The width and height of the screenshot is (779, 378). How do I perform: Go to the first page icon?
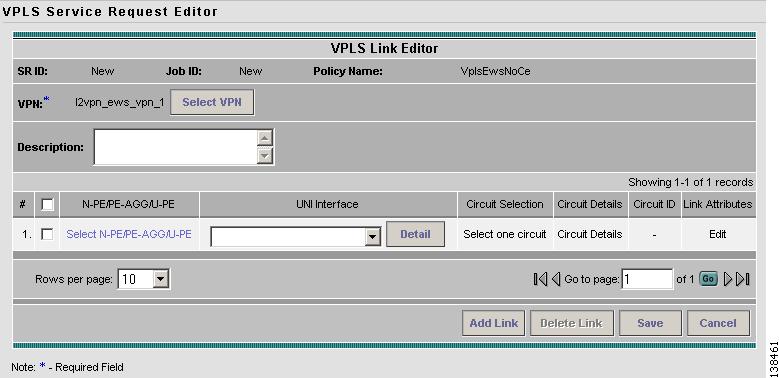click(x=540, y=279)
